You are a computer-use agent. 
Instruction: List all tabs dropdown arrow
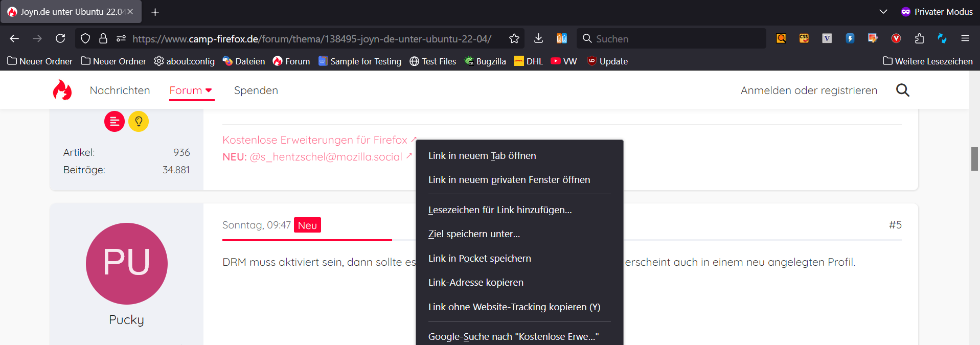pyautogui.click(x=883, y=12)
